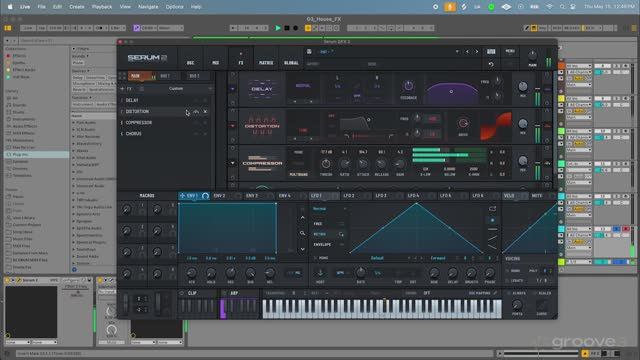Click the save preset disk icon
This screenshot has width=640, height=360.
click(309, 51)
